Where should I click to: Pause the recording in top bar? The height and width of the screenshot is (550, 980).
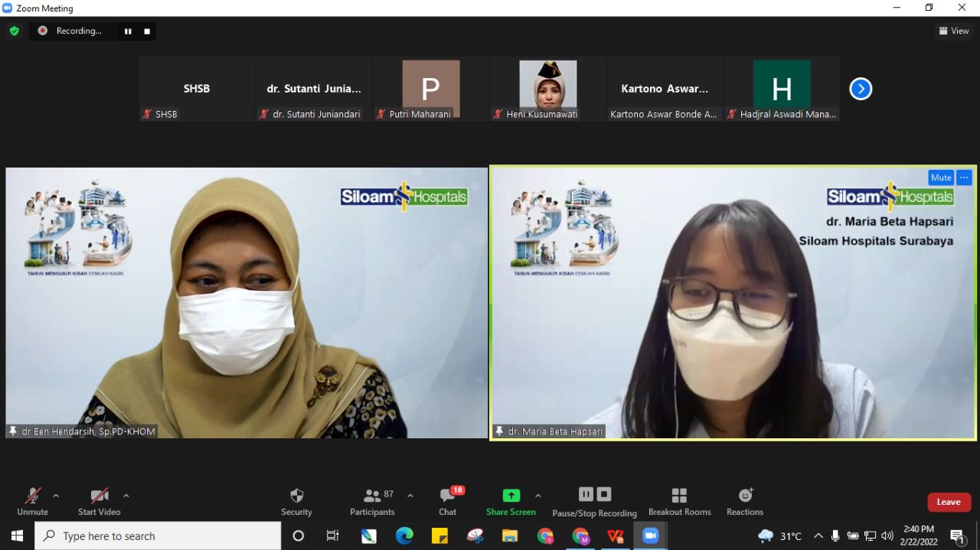pyautogui.click(x=128, y=31)
